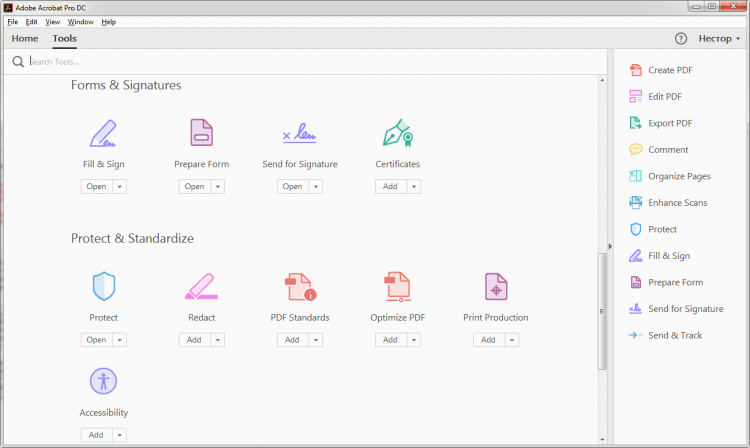Click Open button under Protect
This screenshot has height=448, width=750.
[x=97, y=340]
